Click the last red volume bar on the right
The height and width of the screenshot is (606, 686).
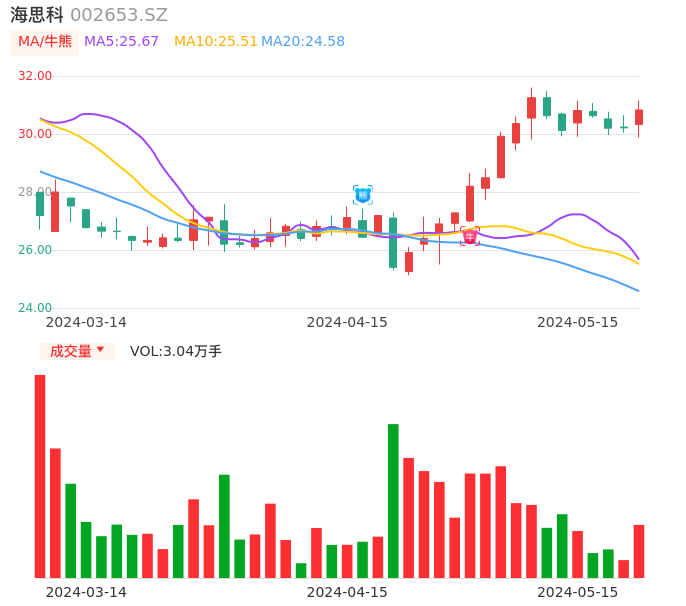pyautogui.click(x=638, y=551)
